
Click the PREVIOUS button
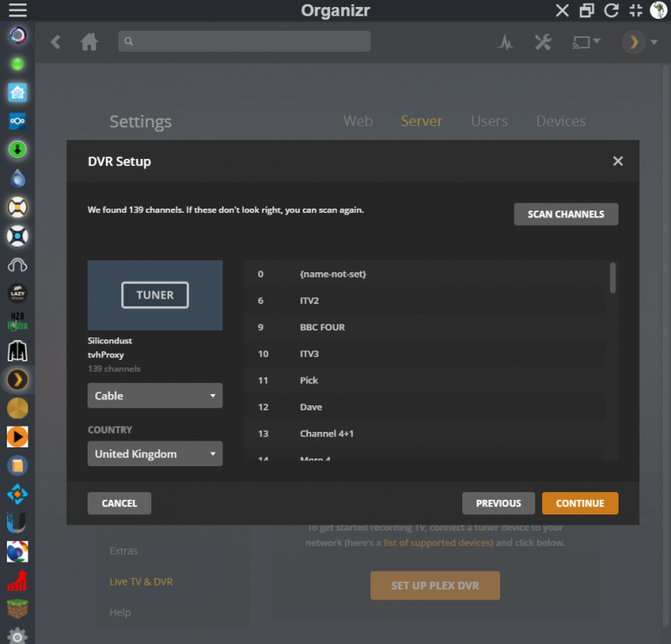[x=498, y=503]
